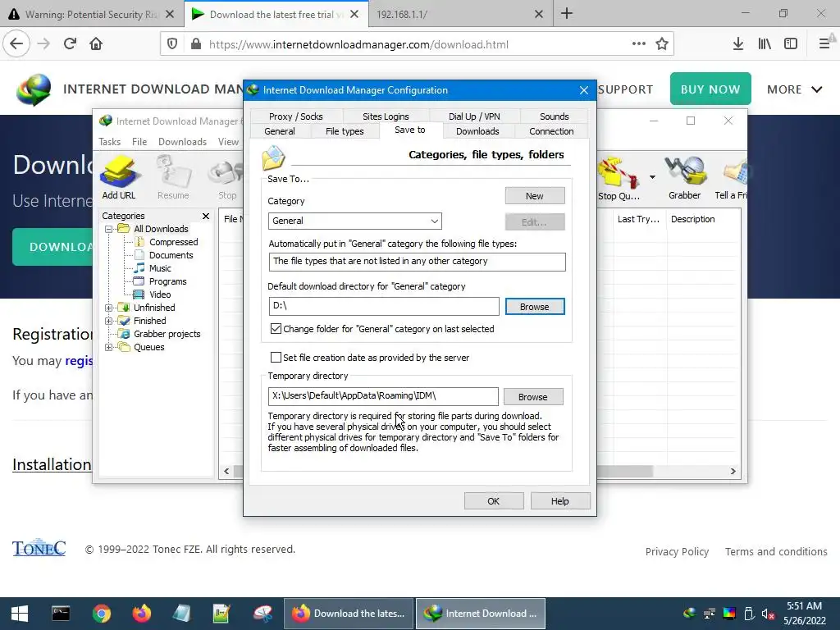Click the New category button
This screenshot has height=630, width=840.
[x=535, y=195]
